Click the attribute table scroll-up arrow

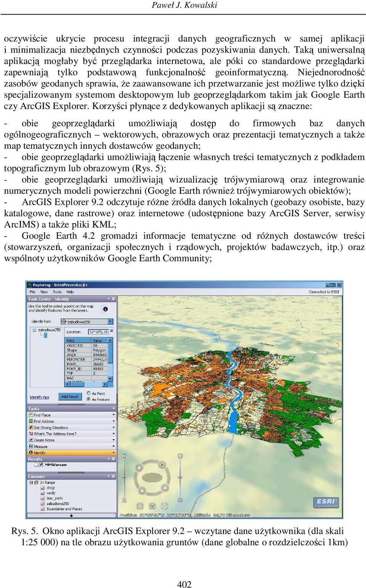point(111,340)
